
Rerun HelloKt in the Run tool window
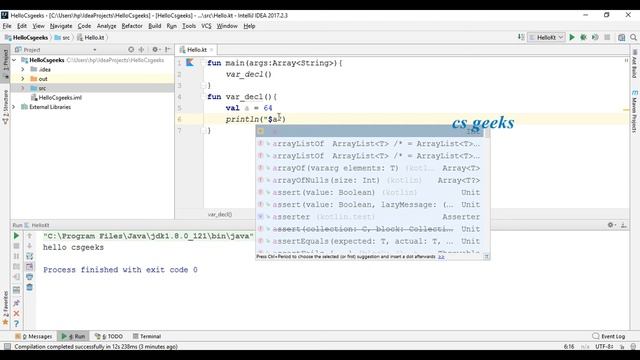[x=16, y=236]
